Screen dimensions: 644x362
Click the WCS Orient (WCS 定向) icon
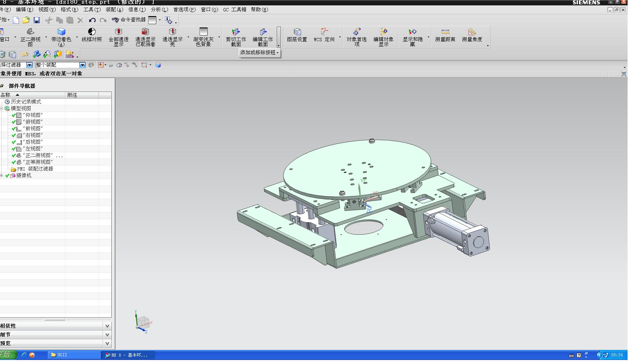click(324, 32)
